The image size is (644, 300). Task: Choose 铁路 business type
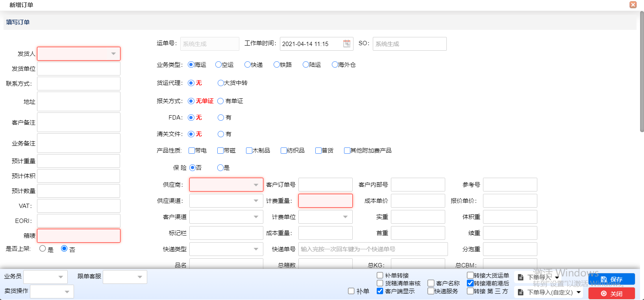[277, 64]
